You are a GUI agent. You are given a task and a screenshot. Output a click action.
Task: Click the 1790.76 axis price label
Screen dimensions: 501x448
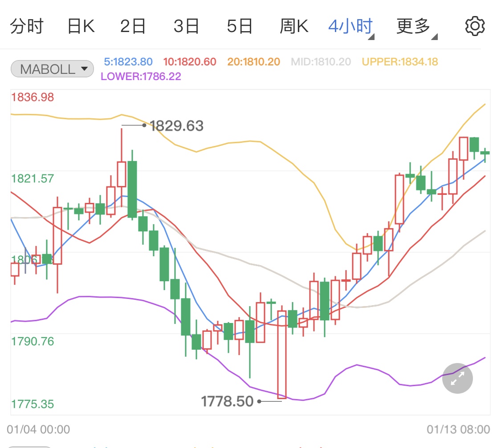[x=33, y=341]
